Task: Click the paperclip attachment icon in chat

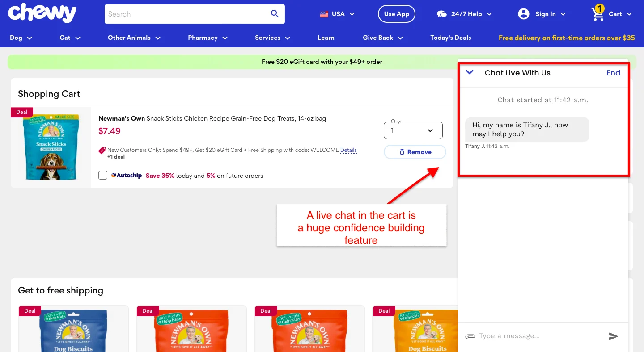Action: [470, 336]
